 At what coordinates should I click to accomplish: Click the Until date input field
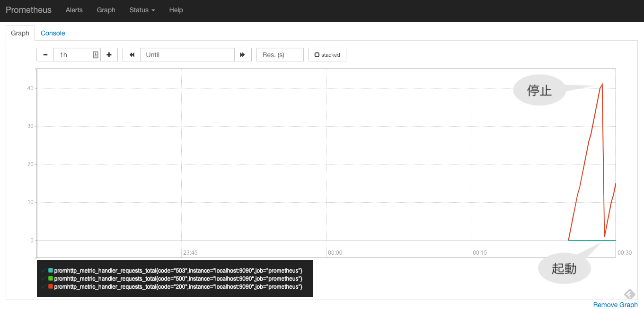pyautogui.click(x=187, y=55)
